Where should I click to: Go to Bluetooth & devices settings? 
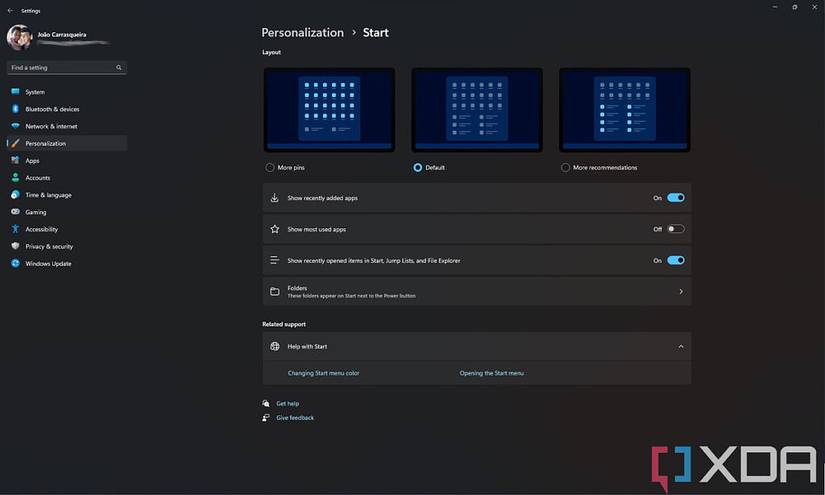[x=67, y=109]
